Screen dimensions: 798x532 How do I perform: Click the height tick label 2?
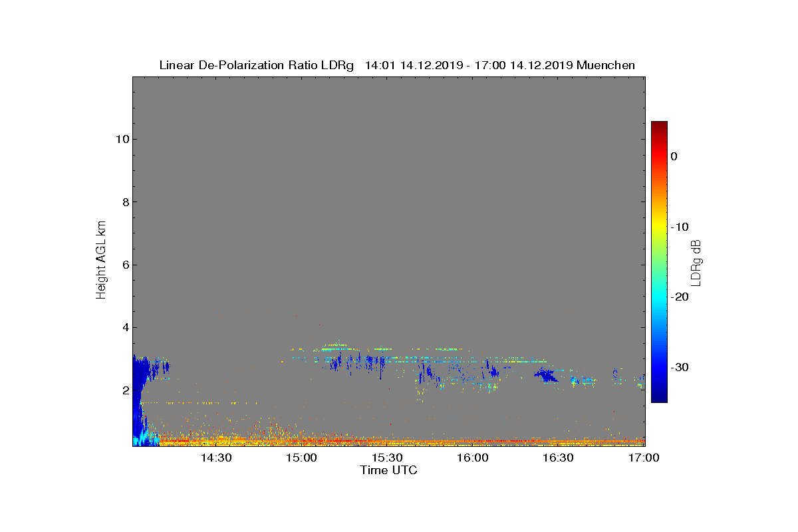tap(125, 390)
